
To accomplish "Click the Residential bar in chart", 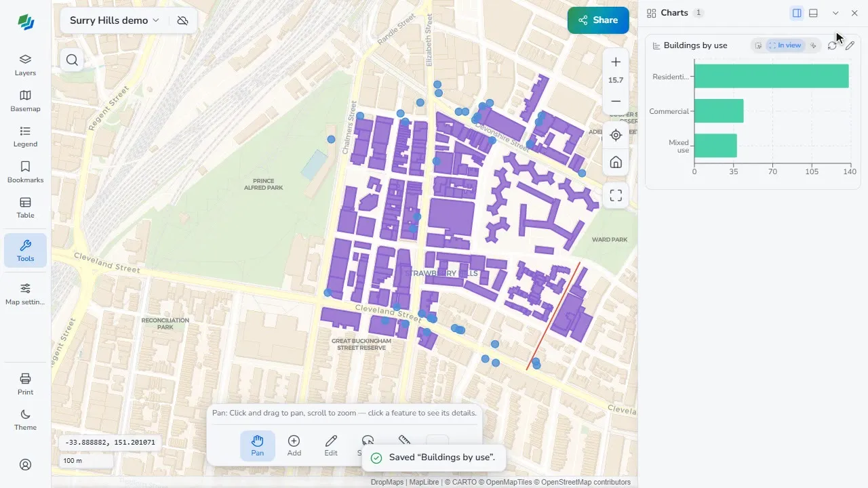I will (772, 76).
